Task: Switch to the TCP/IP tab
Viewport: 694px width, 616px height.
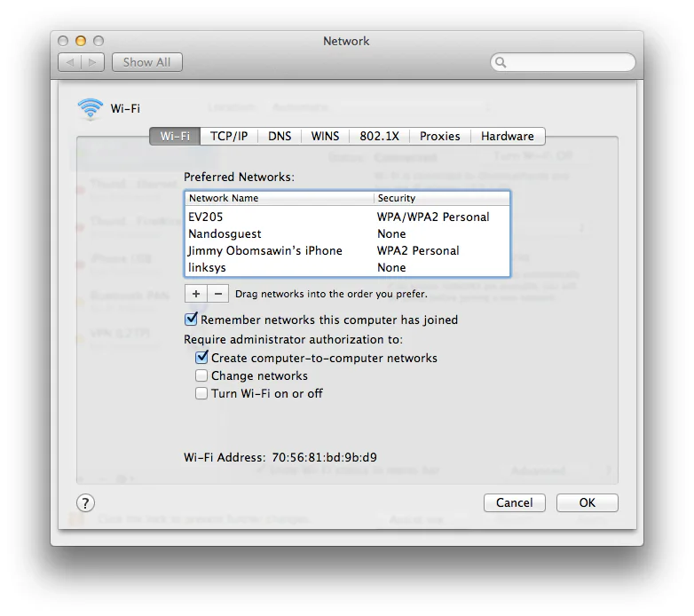Action: click(229, 137)
